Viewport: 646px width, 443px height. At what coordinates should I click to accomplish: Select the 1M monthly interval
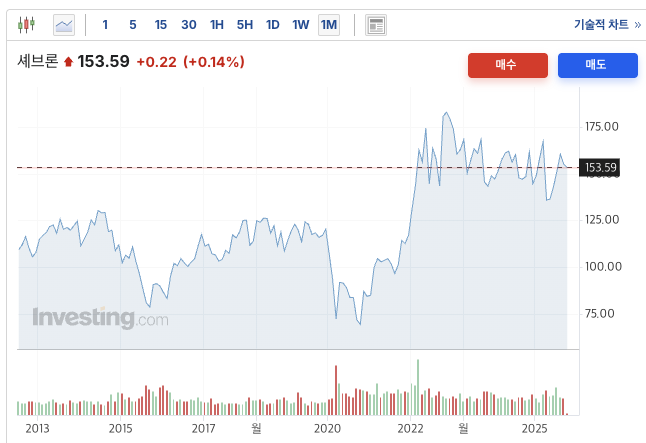pos(329,24)
